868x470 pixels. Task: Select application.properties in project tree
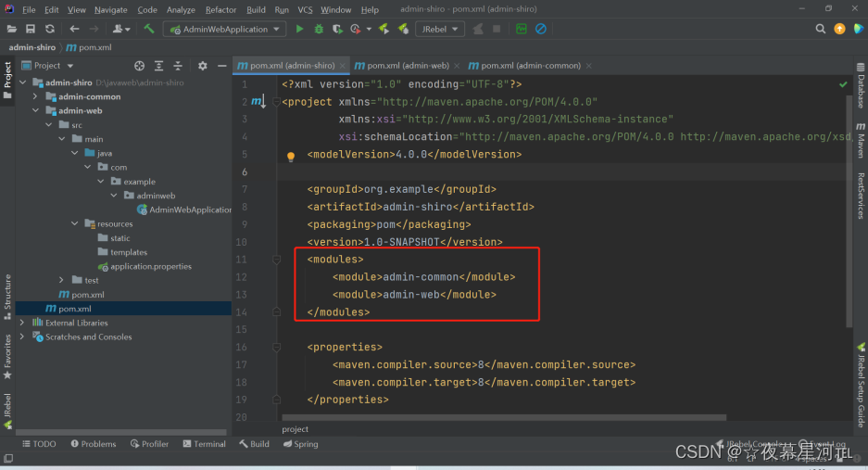[x=150, y=266]
